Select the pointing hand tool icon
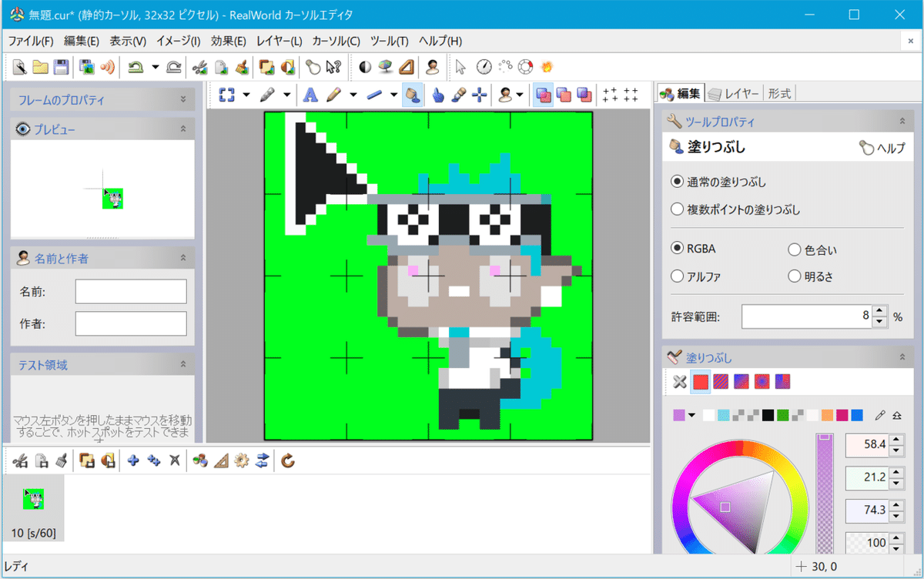The image size is (924, 579). click(437, 95)
